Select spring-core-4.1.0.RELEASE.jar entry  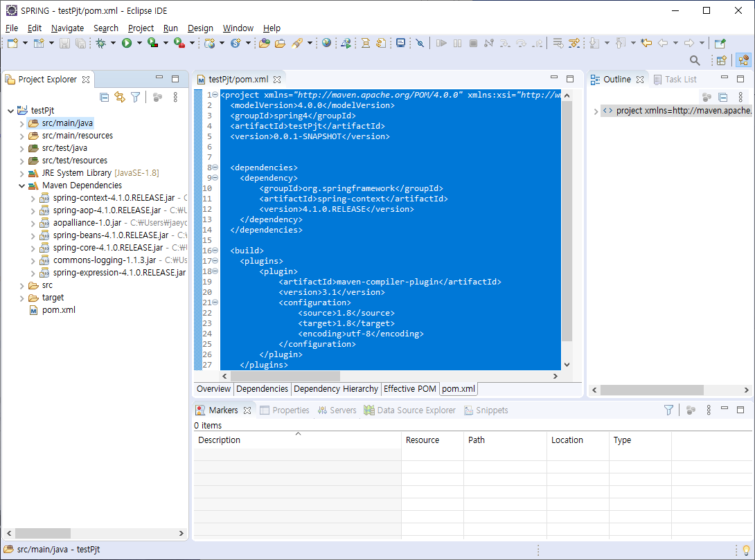click(x=108, y=248)
